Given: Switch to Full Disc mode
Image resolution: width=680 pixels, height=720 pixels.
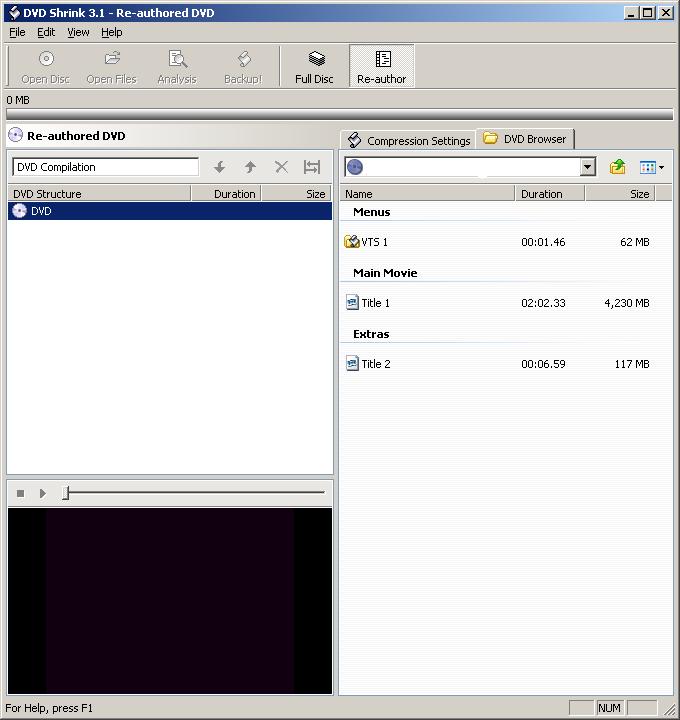Looking at the screenshot, I should point(315,67).
